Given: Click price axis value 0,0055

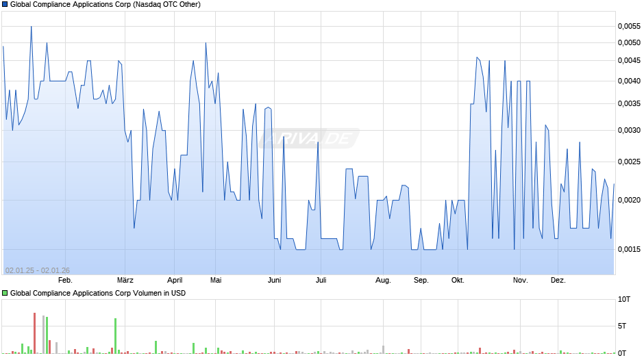Looking at the screenshot, I should 629,26.
